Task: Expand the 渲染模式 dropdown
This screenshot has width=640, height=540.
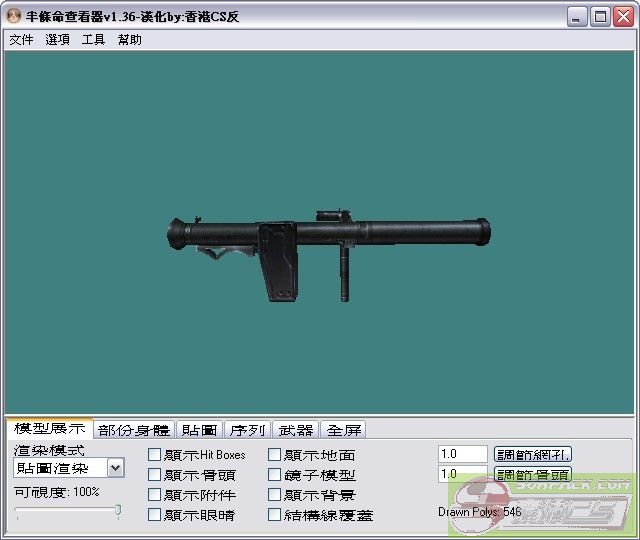Action: [115, 467]
